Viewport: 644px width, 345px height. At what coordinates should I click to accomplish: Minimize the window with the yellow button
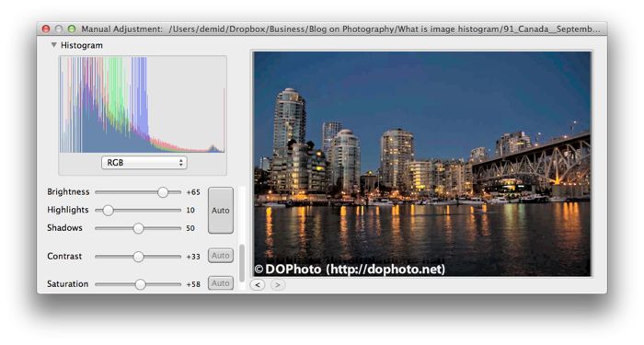pos(59,29)
